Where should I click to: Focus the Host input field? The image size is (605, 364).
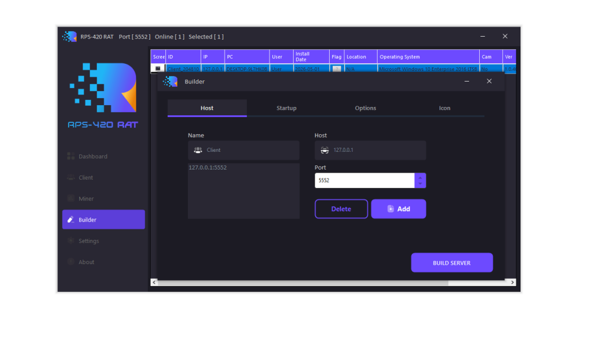pos(370,150)
